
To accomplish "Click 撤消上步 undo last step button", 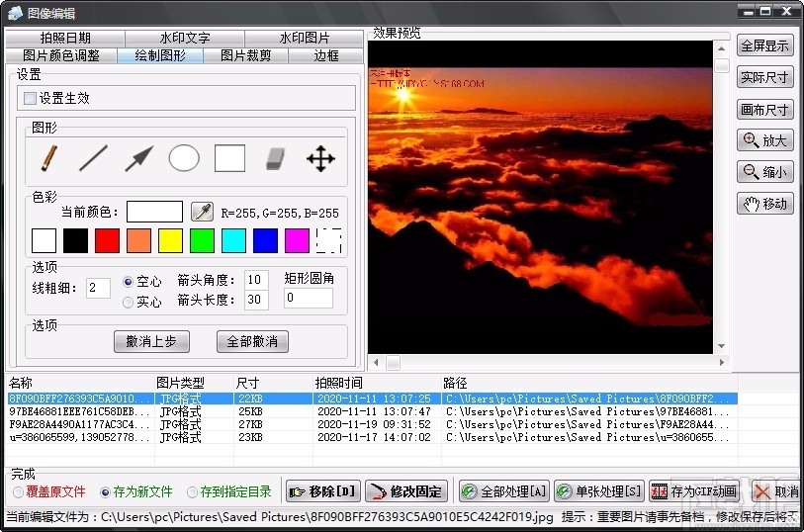I will (151, 341).
